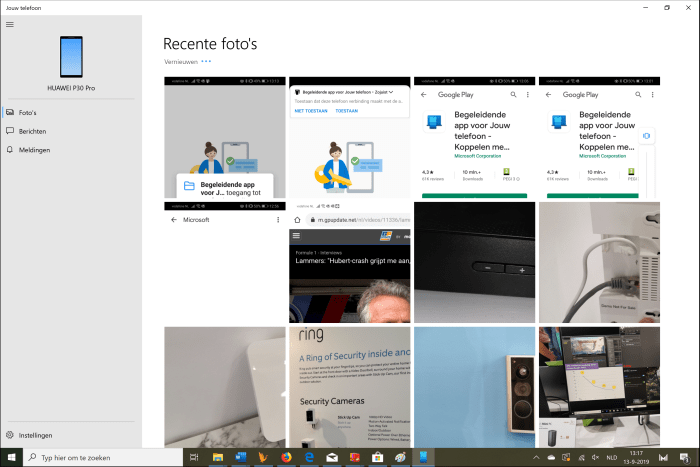Open the white network cable photo
700x467 pixels.
pyautogui.click(x=599, y=262)
